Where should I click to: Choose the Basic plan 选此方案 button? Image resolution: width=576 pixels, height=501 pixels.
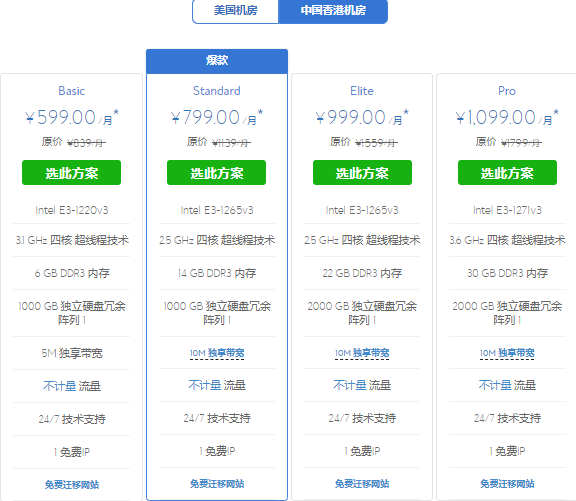pyautogui.click(x=71, y=173)
